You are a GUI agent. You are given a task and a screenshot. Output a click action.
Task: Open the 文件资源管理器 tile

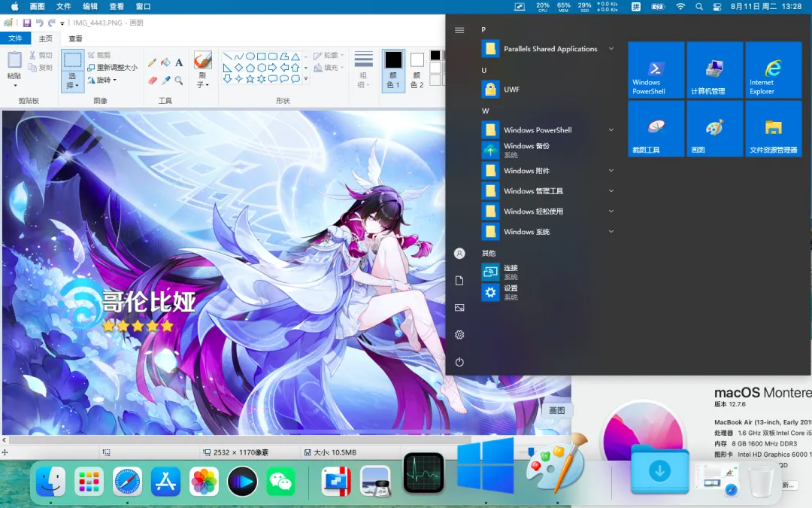click(774, 129)
